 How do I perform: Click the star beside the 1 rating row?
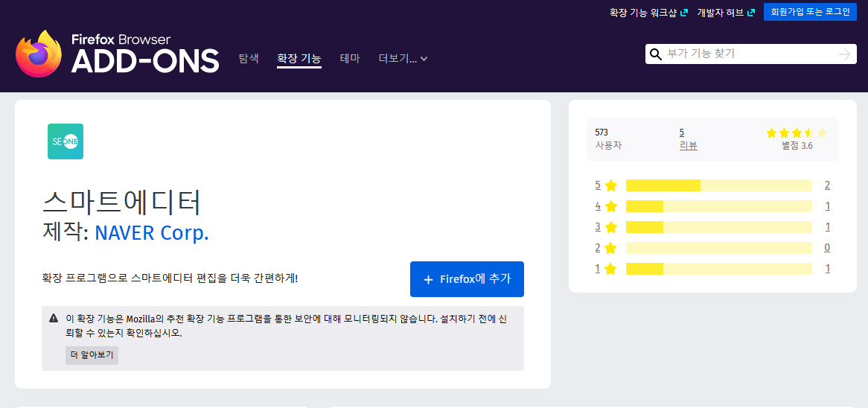611,269
